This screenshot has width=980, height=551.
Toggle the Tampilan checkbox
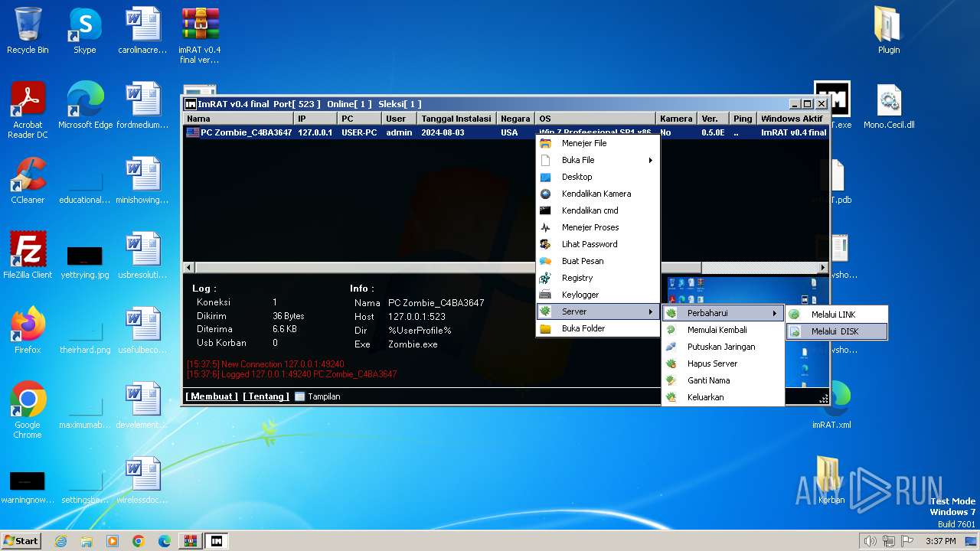(299, 396)
